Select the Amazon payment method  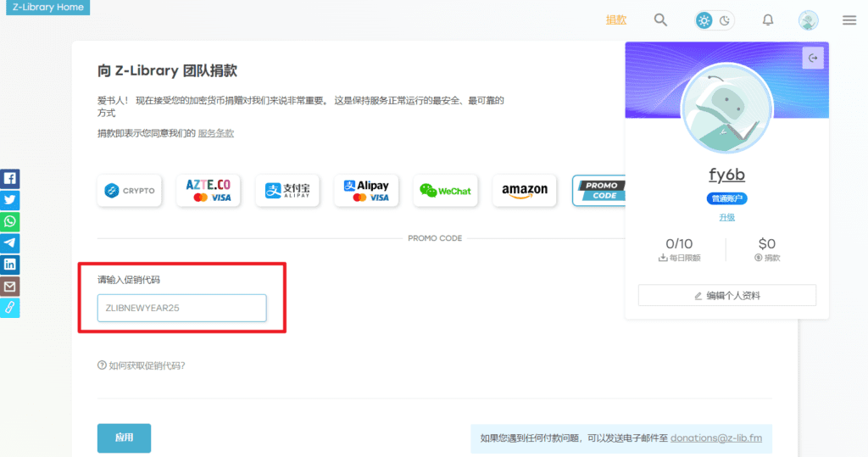(524, 191)
